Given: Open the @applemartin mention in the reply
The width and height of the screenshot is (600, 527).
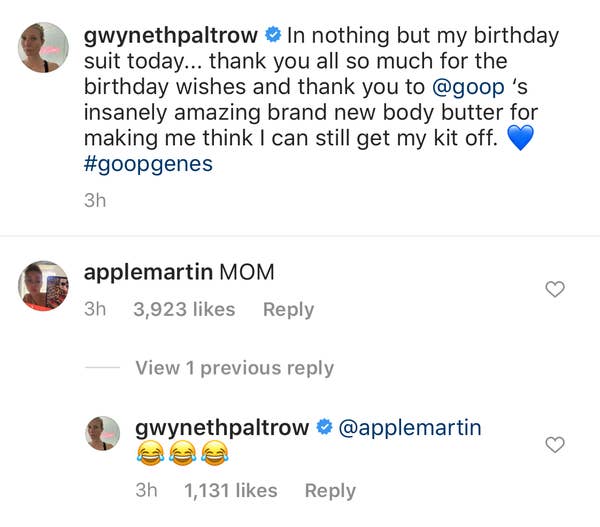Looking at the screenshot, I should click(412, 428).
